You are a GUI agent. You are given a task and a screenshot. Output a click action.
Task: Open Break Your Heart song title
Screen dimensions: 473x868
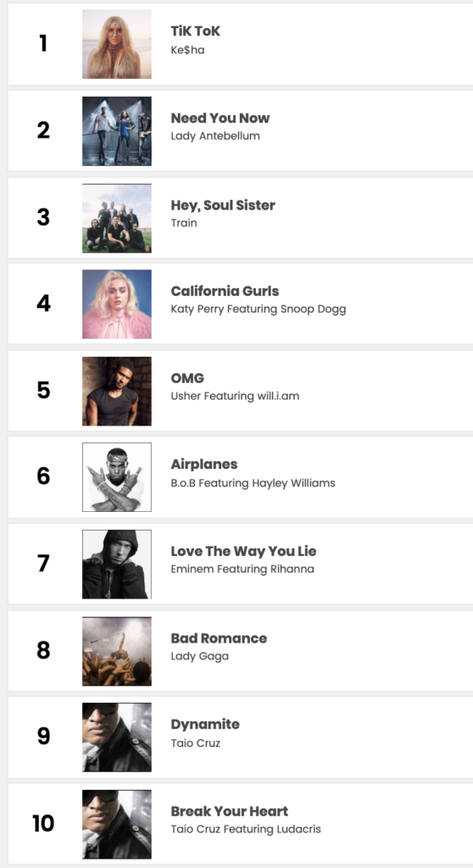pyautogui.click(x=230, y=811)
